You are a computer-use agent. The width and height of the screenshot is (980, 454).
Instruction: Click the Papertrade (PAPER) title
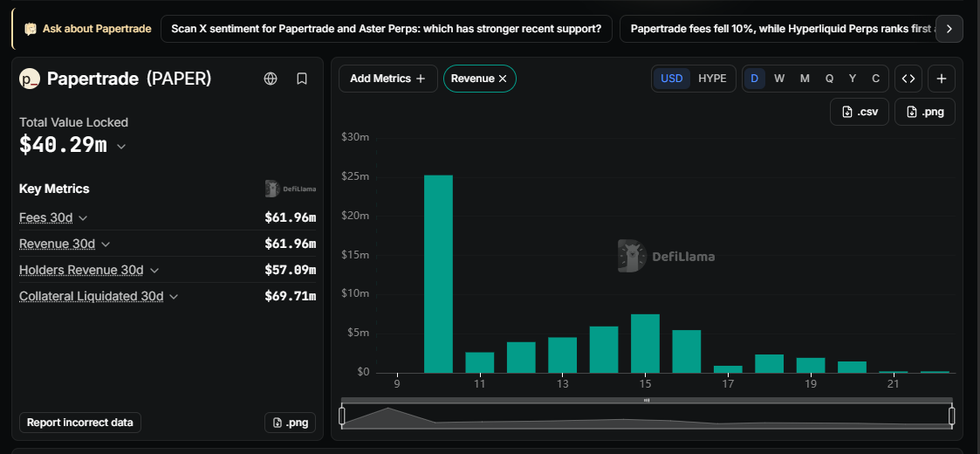pos(129,79)
